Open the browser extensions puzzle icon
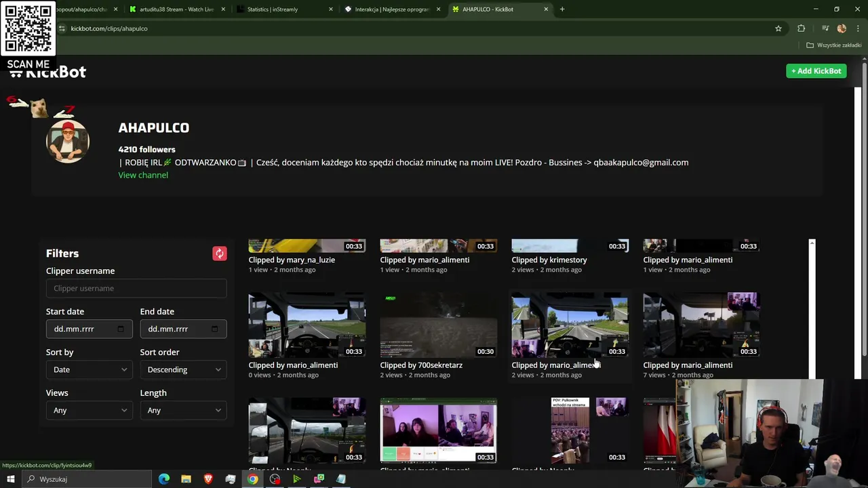 (802, 28)
